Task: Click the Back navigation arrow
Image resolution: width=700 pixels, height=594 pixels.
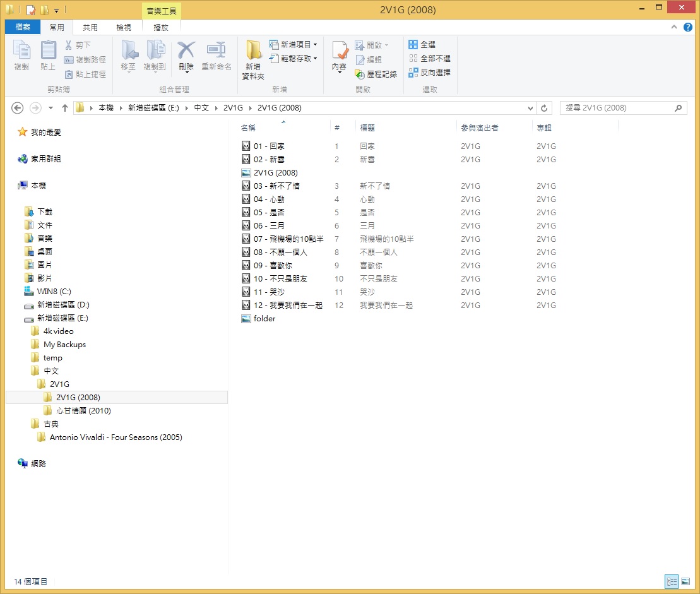Action: point(18,108)
